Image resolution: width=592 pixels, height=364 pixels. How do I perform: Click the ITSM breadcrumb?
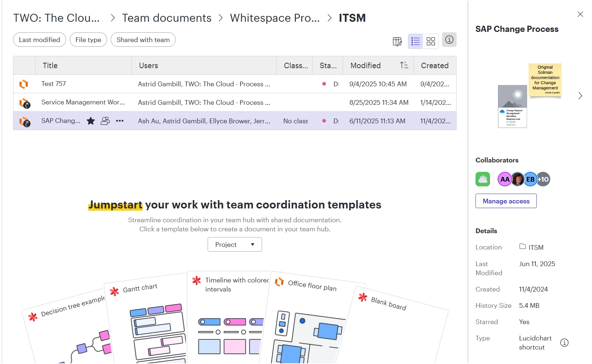[x=352, y=18]
